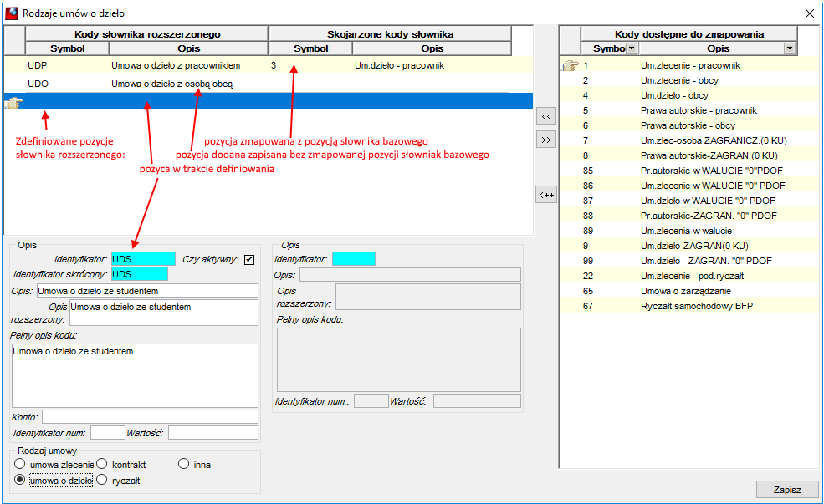Select 'Um.dzieło - obcy' row
824x504 pixels.
click(689, 95)
